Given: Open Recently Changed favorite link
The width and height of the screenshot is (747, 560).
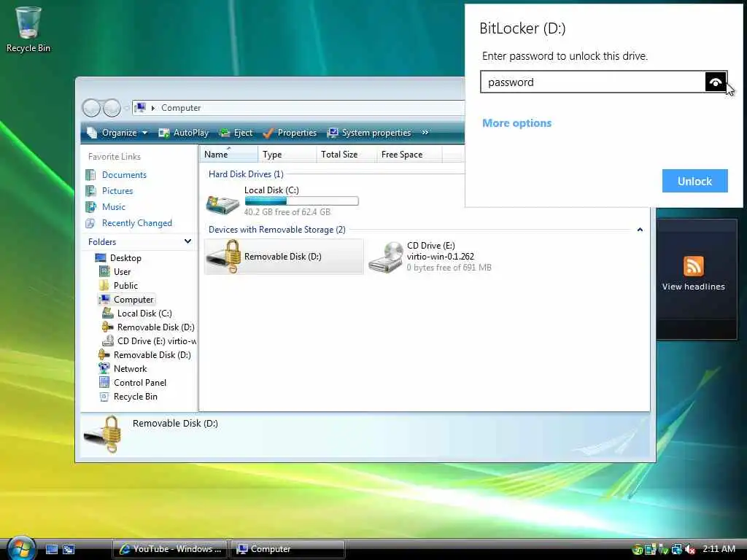Looking at the screenshot, I should click(136, 223).
